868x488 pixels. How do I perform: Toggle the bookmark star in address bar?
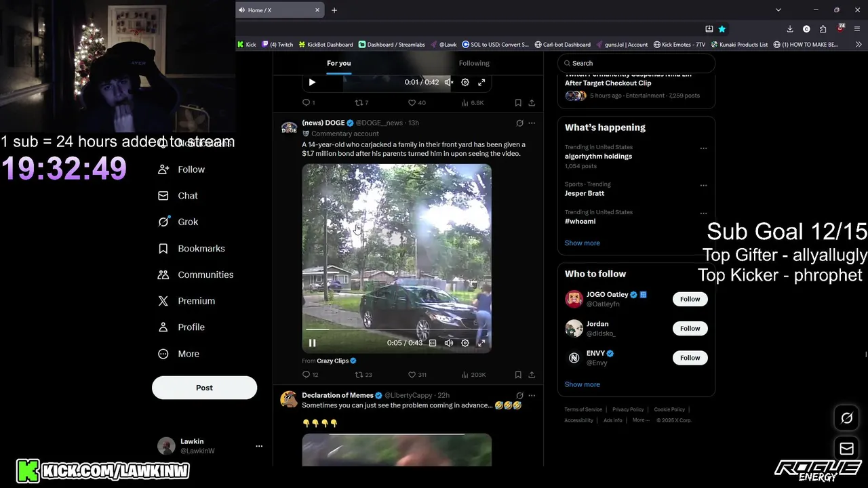click(722, 29)
